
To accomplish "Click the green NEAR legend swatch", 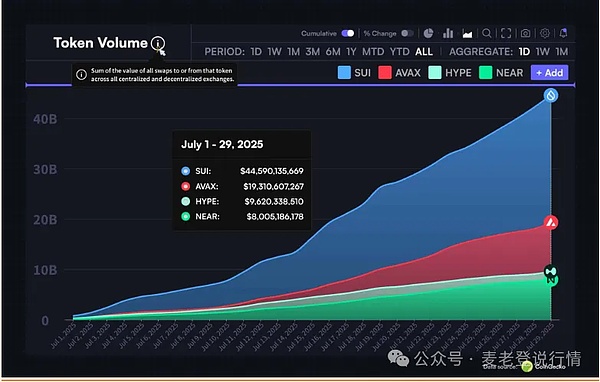I will pyautogui.click(x=485, y=73).
